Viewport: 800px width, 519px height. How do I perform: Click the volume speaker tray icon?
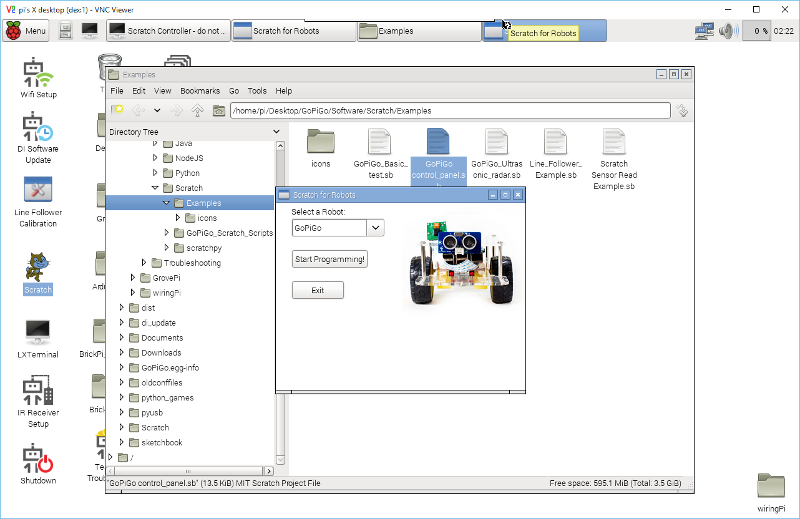(729, 31)
